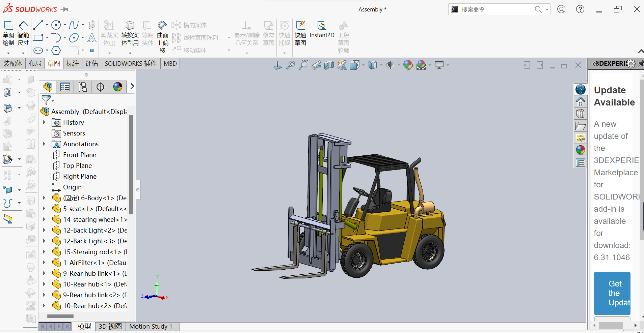
Task: Click the Get the Update button
Action: pyautogui.click(x=612, y=293)
